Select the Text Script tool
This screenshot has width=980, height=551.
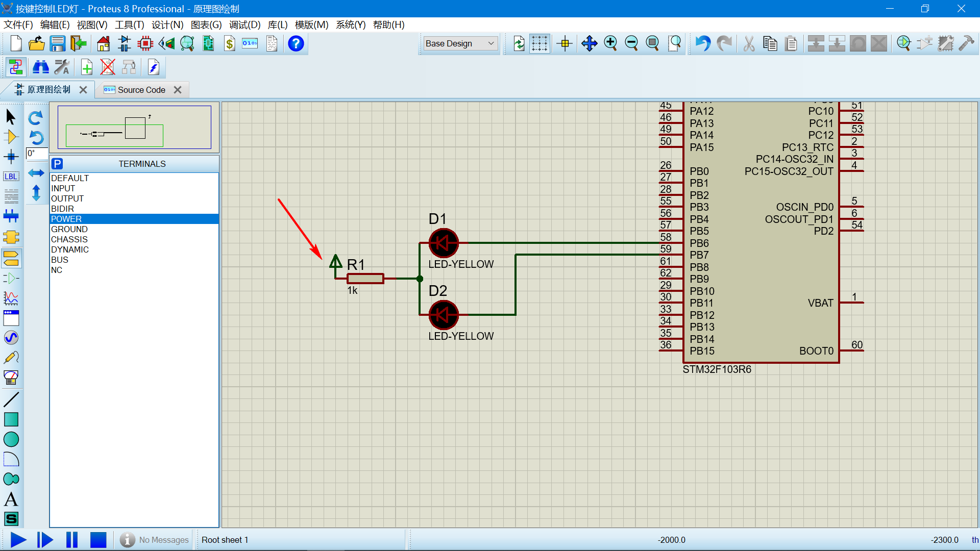click(11, 196)
